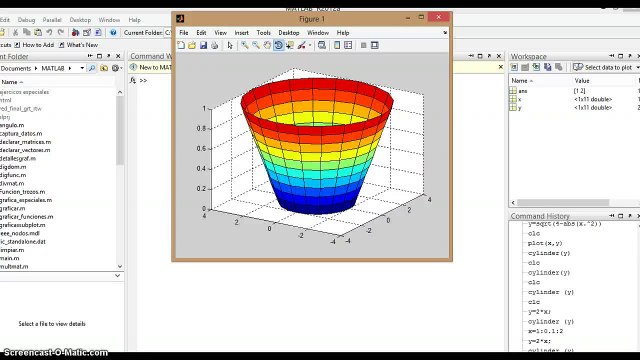
Task: Click the Undo arrow icon
Action: (x=49, y=32)
